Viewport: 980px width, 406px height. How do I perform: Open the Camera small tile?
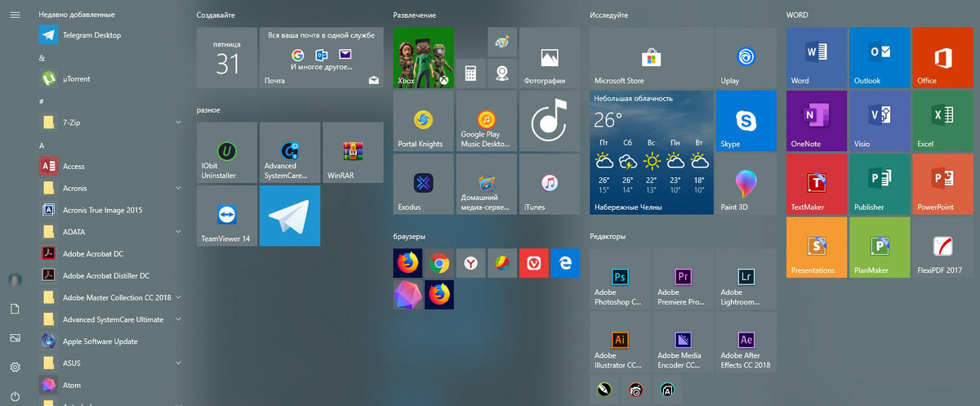[x=502, y=73]
